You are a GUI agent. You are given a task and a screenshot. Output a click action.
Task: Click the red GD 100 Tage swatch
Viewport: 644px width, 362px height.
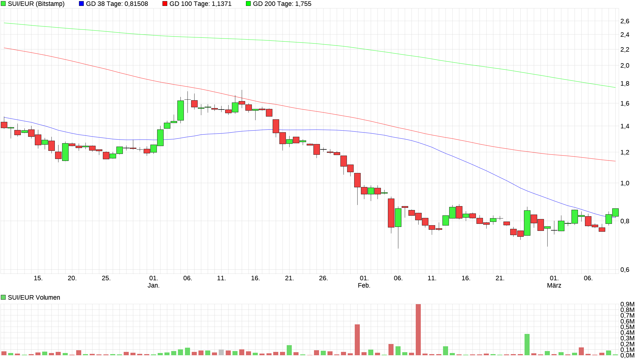click(x=165, y=4)
